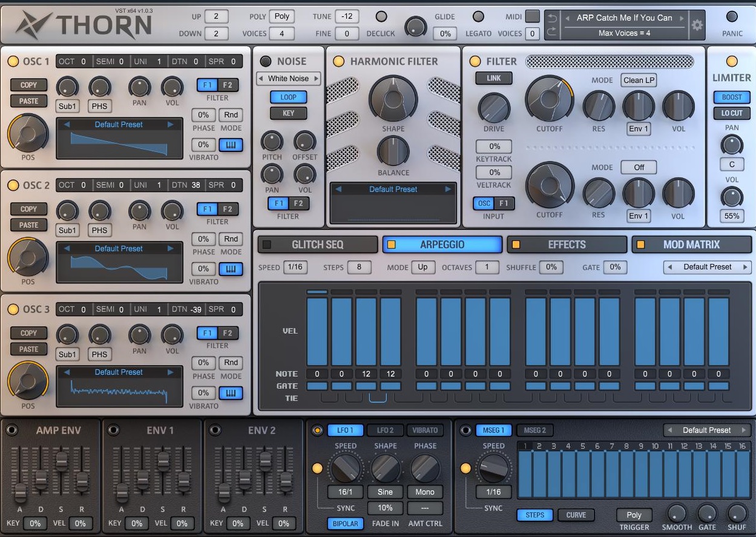Screen dimensions: 756x537
Task: Toggle OSC 3 vibrato keyboard icon
Action: [x=231, y=393]
